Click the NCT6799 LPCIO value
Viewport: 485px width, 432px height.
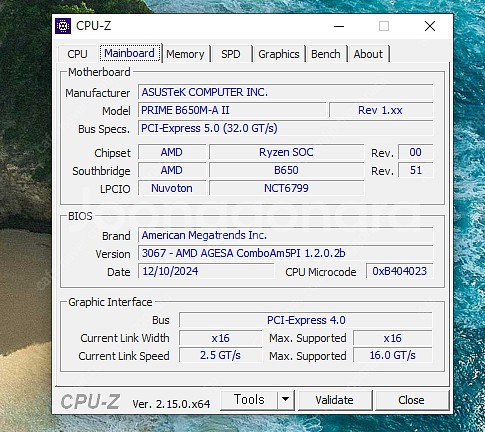pos(286,188)
